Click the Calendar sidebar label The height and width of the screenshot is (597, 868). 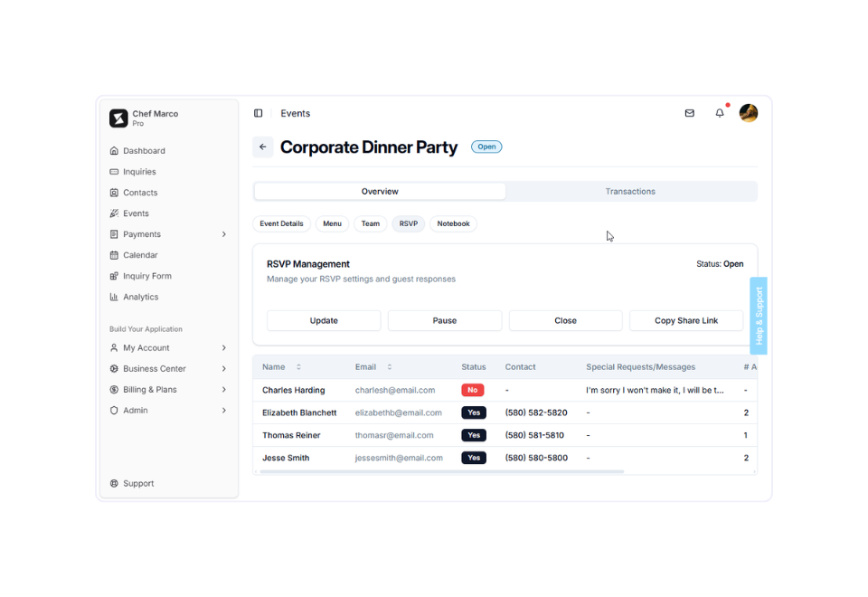tap(140, 255)
